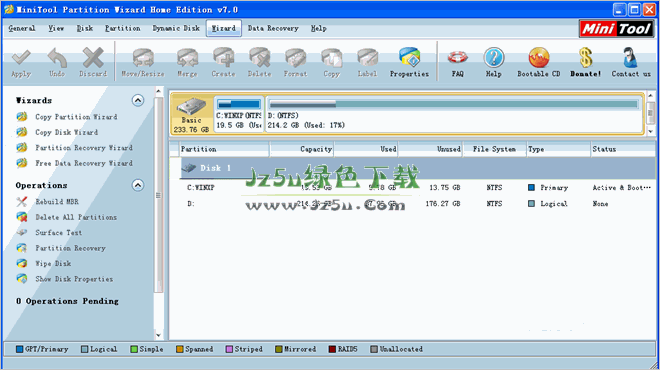Click the Format partition icon
The width and height of the screenshot is (660, 370).
tap(295, 58)
